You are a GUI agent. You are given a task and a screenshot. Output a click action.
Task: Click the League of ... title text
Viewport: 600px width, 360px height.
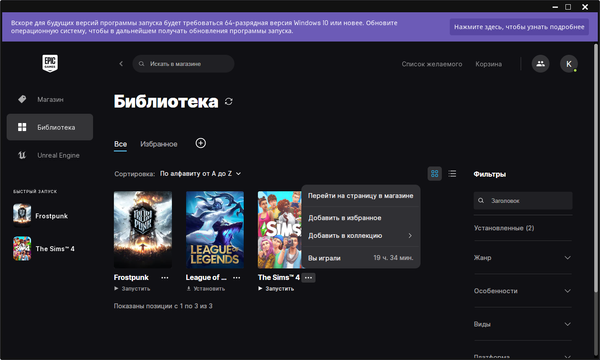206,277
